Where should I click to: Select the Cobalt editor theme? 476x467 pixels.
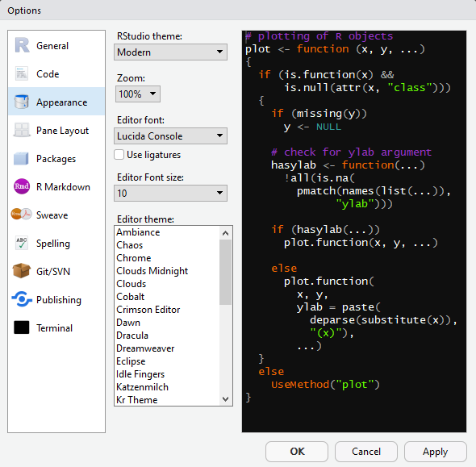click(x=167, y=297)
